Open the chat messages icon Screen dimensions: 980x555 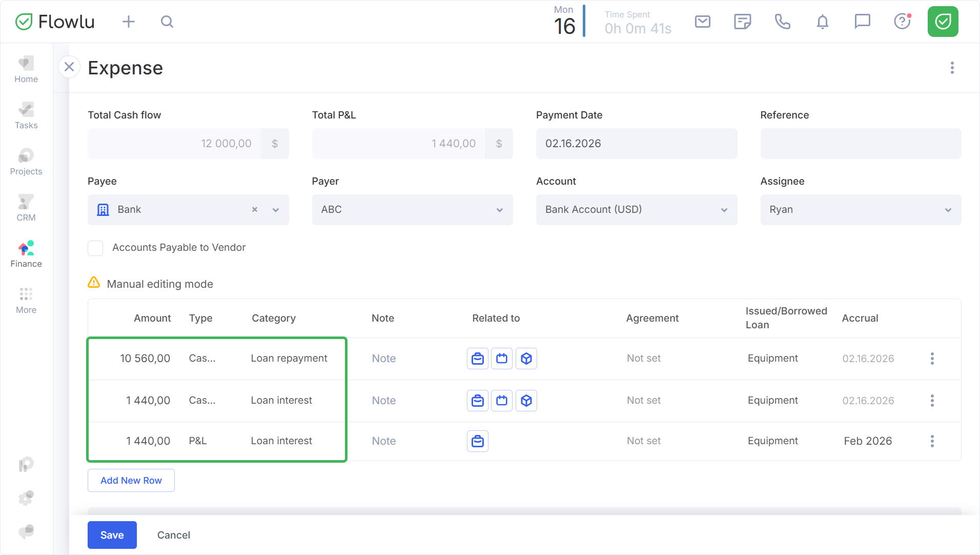[x=862, y=22]
